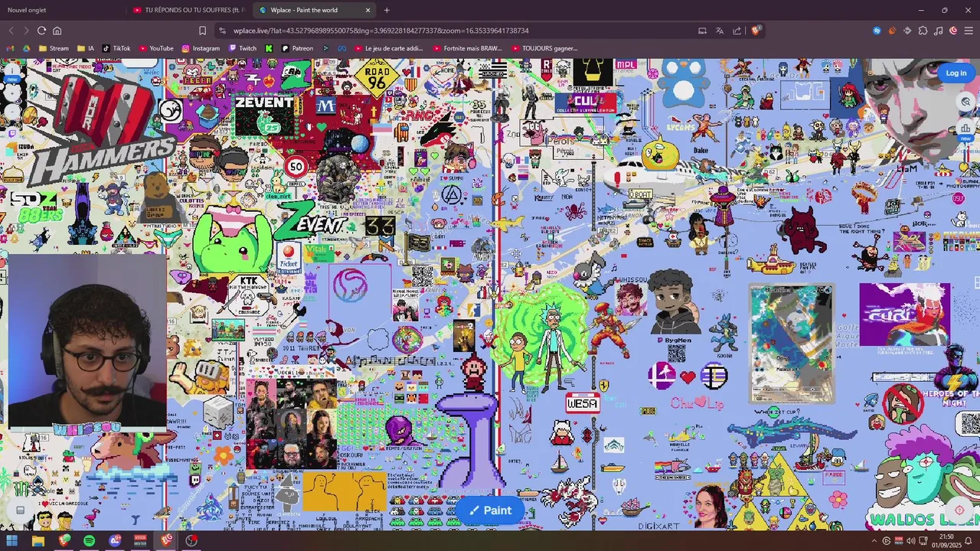Click the Log in button

pyautogui.click(x=955, y=73)
